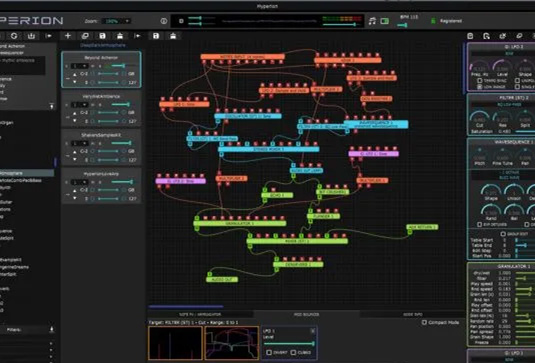Close the LFO 1 mod source box

(313, 331)
